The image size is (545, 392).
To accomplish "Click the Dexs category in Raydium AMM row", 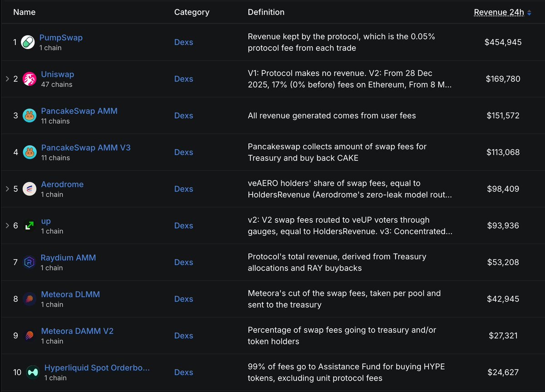I will [x=183, y=263].
